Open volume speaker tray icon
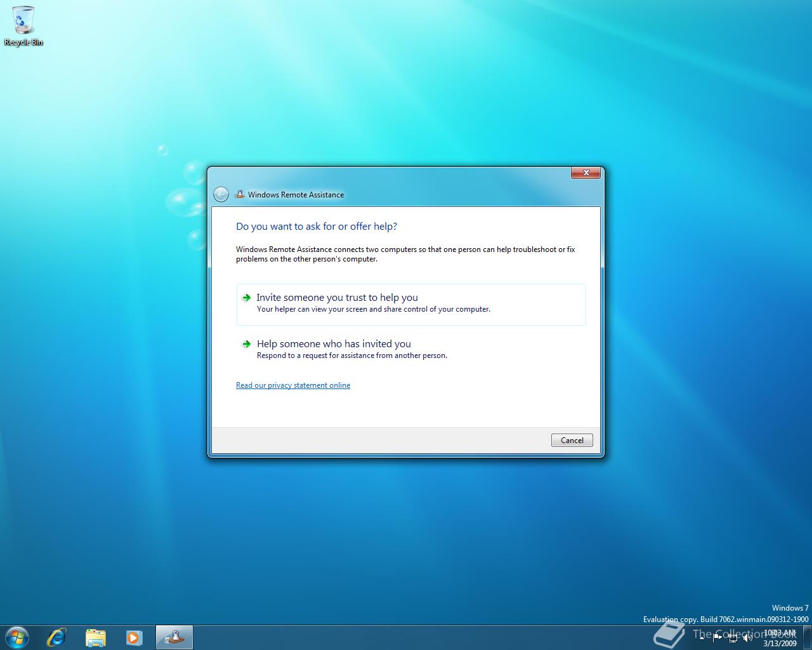The height and width of the screenshot is (650, 812). [747, 637]
